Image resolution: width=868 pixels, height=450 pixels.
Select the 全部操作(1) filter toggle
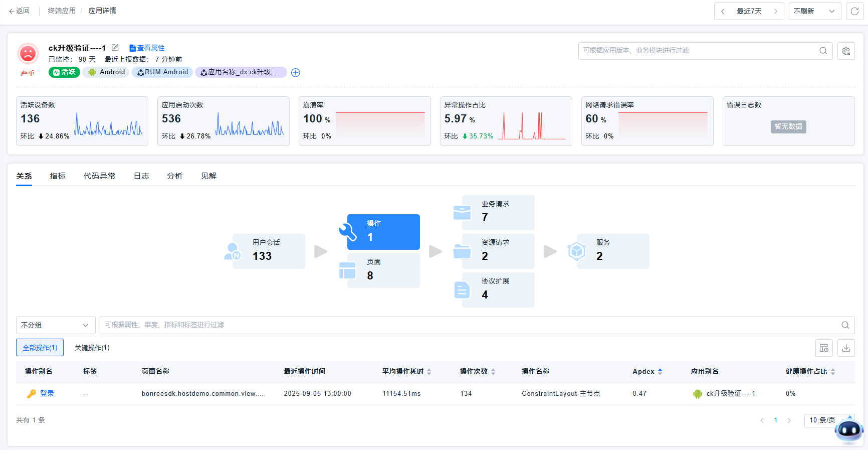tap(40, 348)
